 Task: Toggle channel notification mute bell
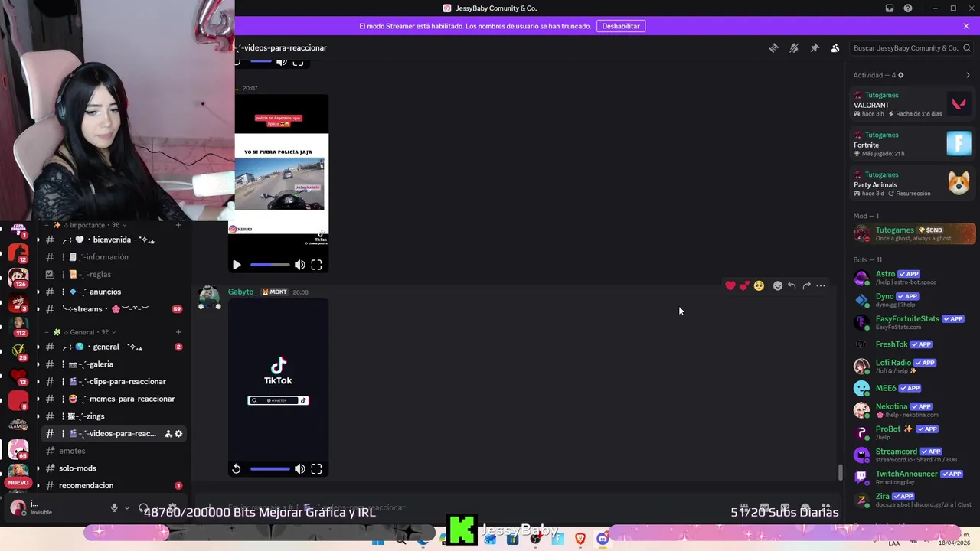794,47
